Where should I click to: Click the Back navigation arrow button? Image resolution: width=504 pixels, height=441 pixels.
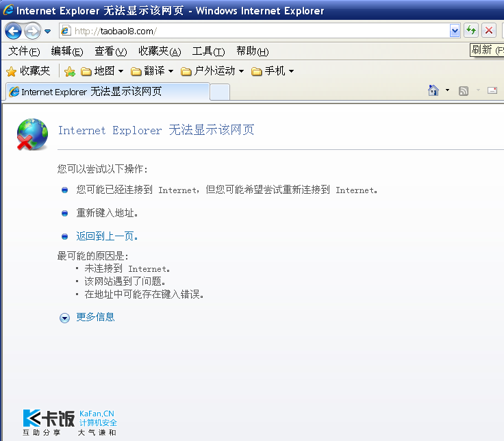tap(13, 32)
